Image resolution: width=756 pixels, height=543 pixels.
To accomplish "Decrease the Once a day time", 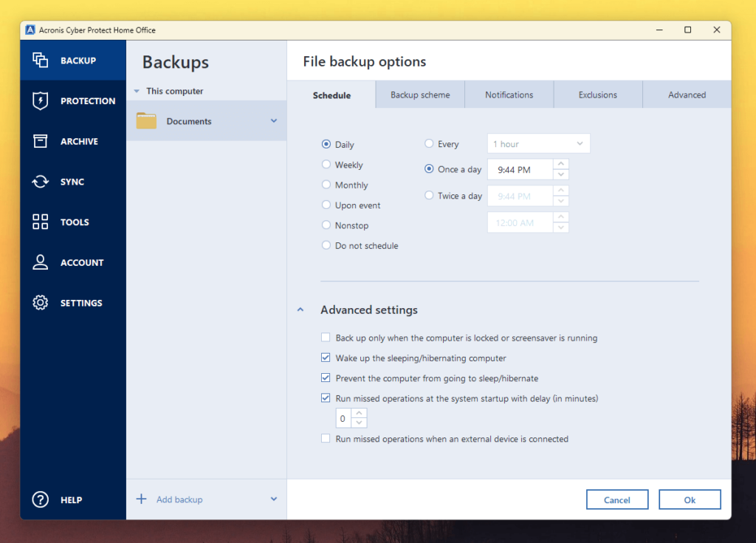I will click(x=561, y=175).
